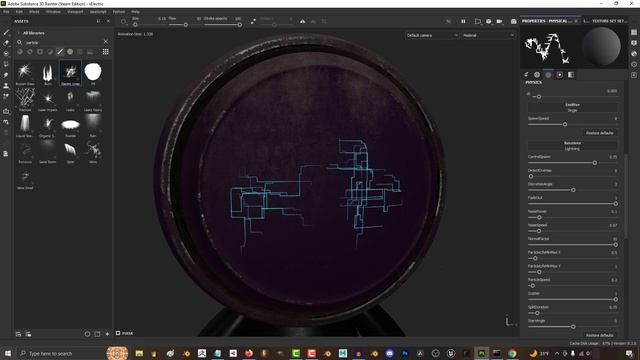Open the brush properties icon tab
This screenshot has width=640, height=360.
[x=526, y=75]
